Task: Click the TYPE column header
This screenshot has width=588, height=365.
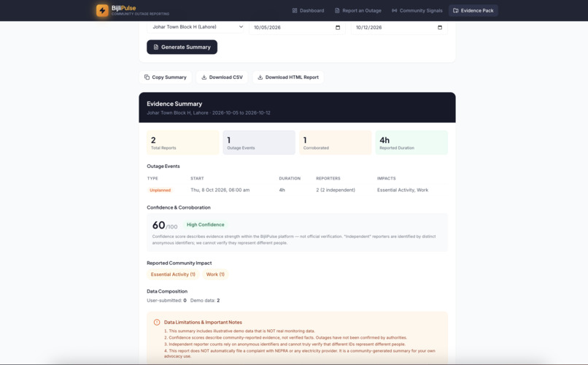Action: 152,179
